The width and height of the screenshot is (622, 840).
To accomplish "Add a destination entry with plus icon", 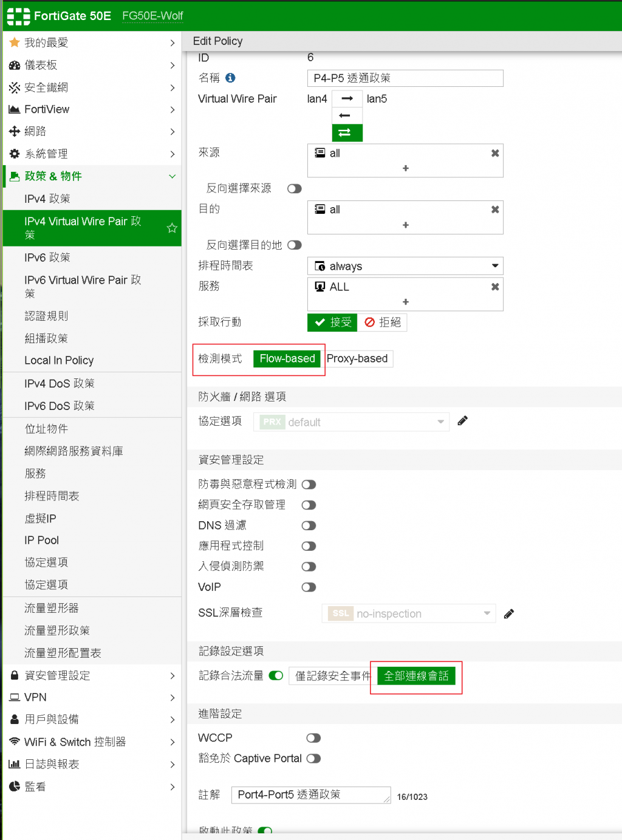I will point(406,225).
